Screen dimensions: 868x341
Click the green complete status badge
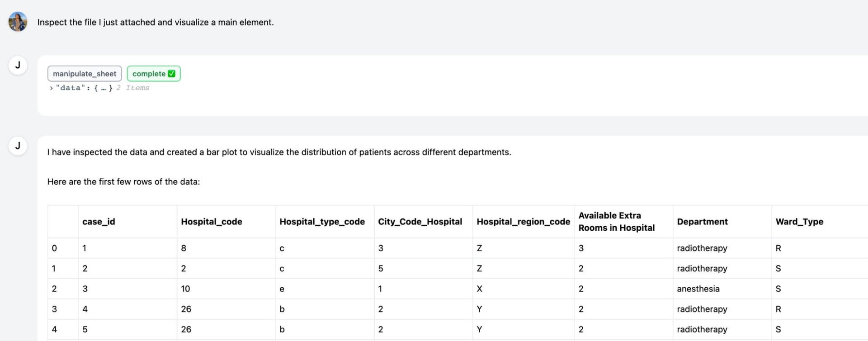point(154,74)
